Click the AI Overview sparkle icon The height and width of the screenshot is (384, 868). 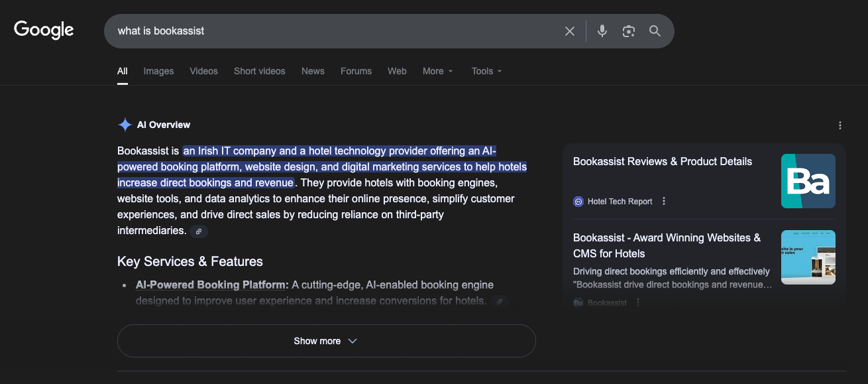[125, 125]
